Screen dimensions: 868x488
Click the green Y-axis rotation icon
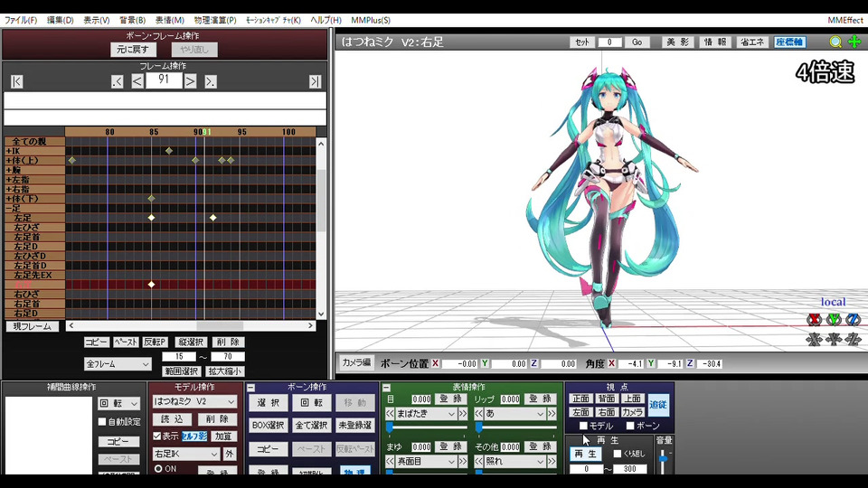[834, 319]
